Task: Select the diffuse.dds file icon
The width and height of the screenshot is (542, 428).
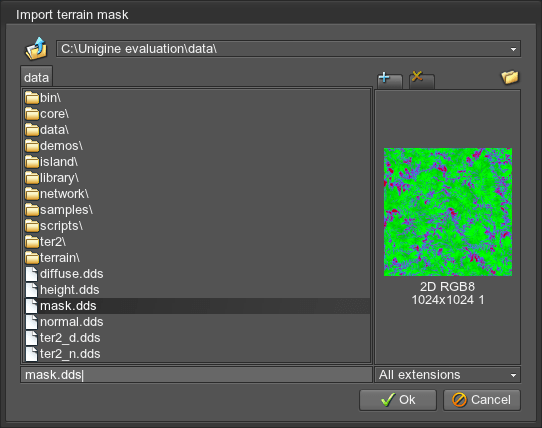Action: tap(31, 274)
